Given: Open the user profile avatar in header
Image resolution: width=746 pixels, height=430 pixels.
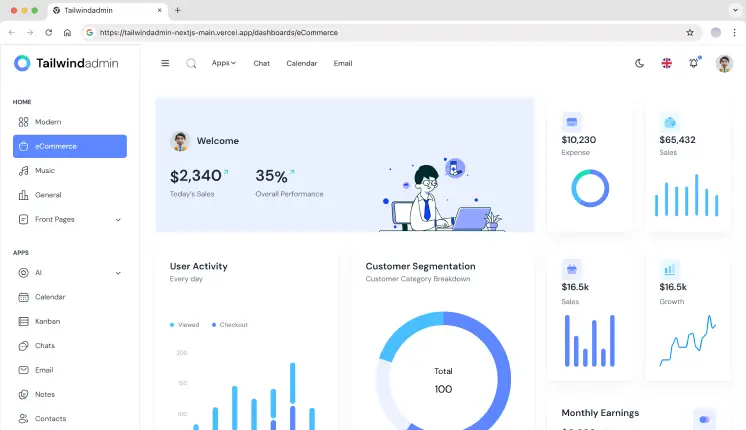Looking at the screenshot, I should (x=724, y=63).
